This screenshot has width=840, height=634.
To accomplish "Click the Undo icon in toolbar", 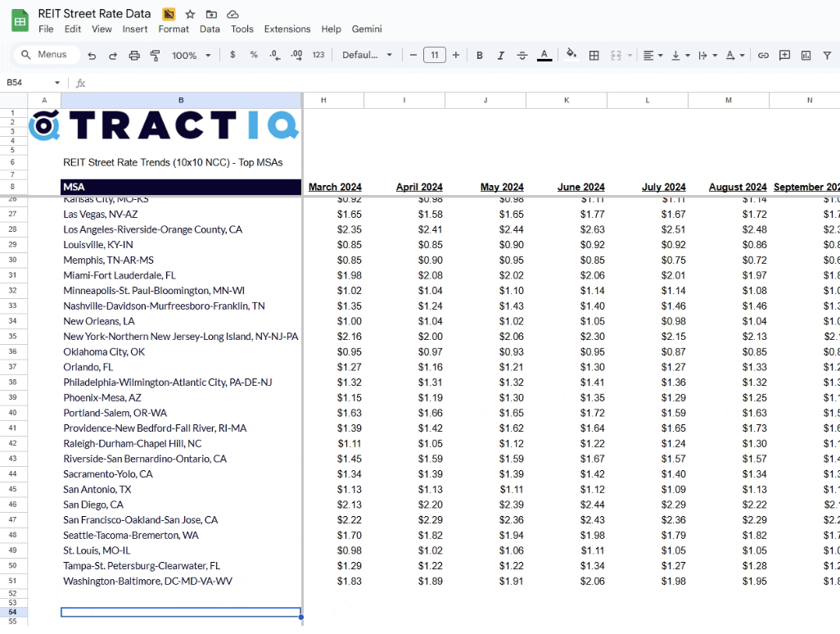I will tap(92, 56).
